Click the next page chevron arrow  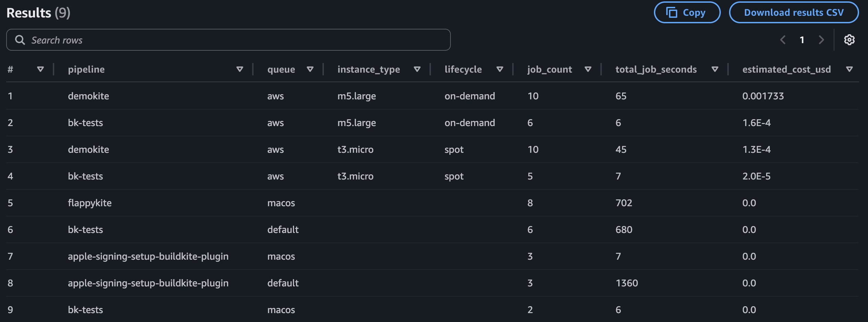[821, 40]
